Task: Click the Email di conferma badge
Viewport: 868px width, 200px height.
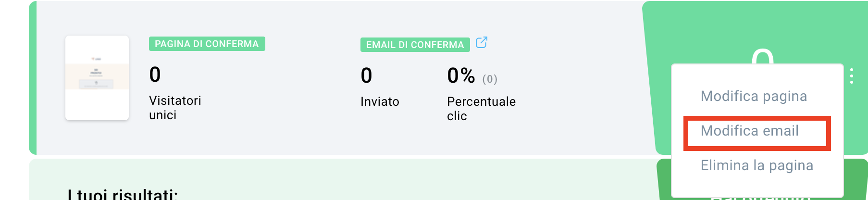Action: pyautogui.click(x=415, y=45)
